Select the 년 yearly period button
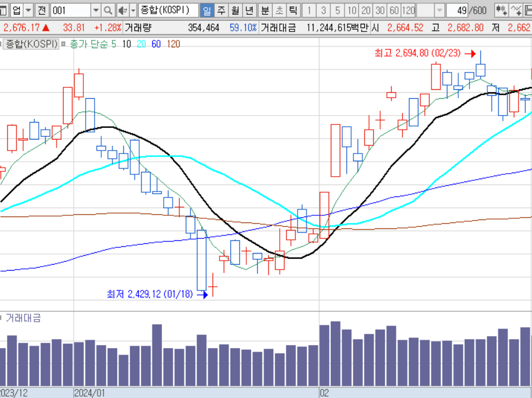The image size is (532, 398). [249, 11]
